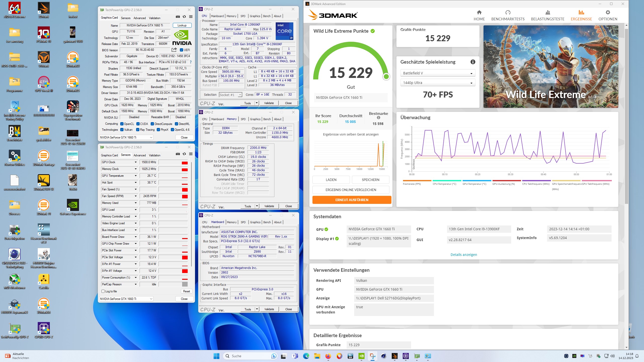Expand the Tools arrow in top CPU-Z window

257,103
